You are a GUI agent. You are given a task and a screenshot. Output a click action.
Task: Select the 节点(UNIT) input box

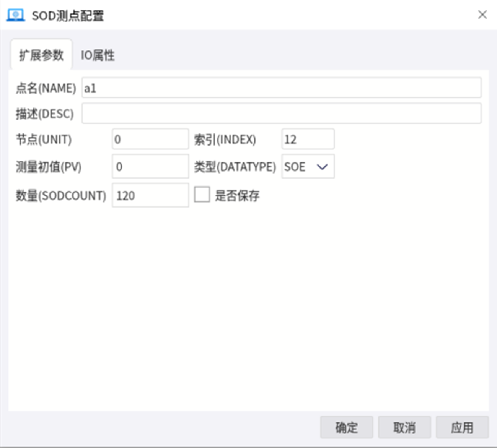coord(150,139)
